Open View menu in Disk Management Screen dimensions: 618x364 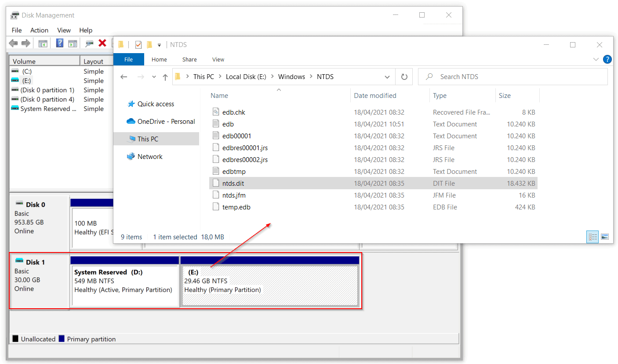(64, 30)
